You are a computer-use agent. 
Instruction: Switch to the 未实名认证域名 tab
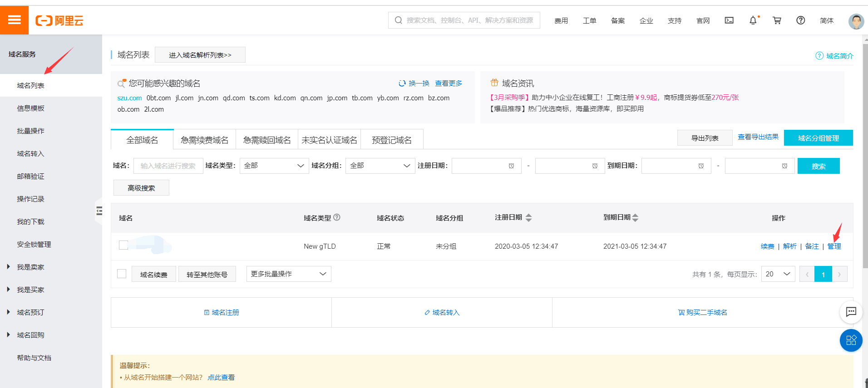[330, 140]
